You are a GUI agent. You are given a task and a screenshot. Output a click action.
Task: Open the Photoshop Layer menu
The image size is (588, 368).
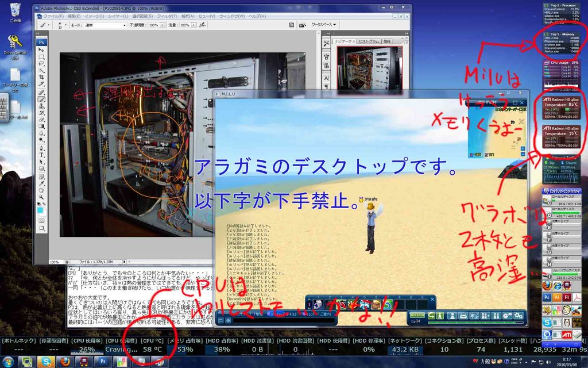(118, 16)
